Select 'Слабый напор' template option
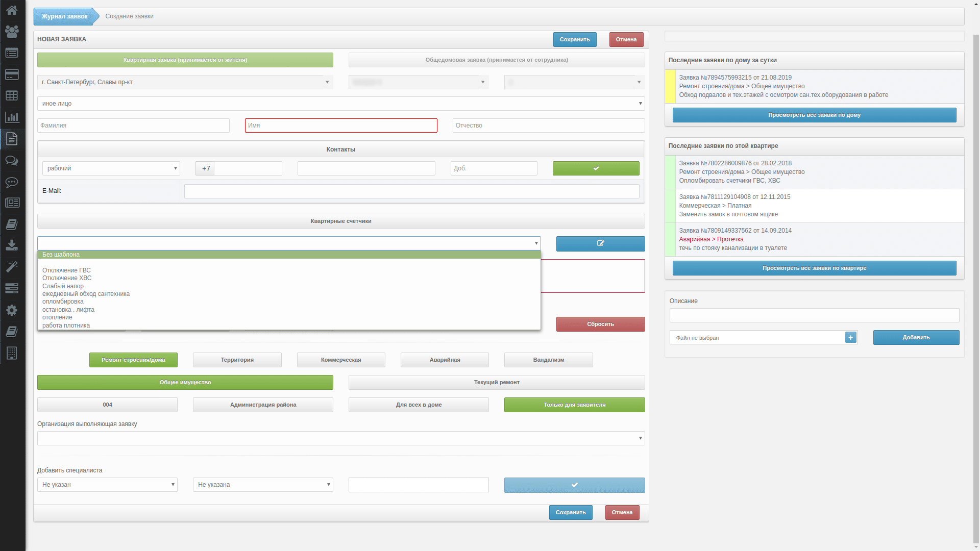 [x=63, y=286]
